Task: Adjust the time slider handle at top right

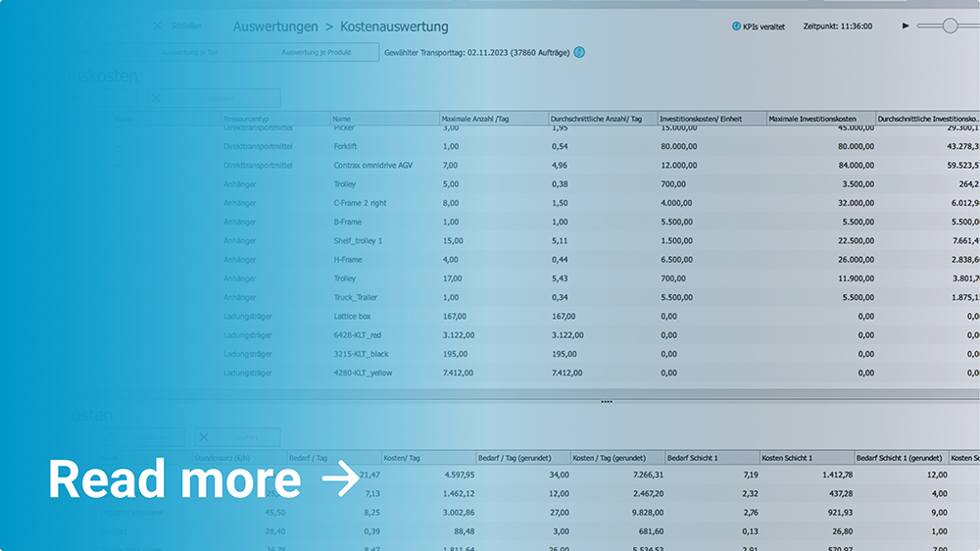Action: 950,26
